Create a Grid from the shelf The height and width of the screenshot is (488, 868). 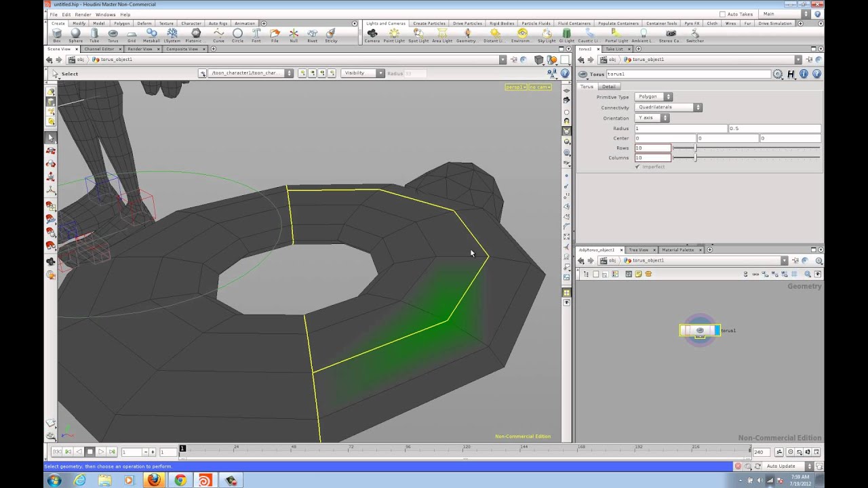132,35
